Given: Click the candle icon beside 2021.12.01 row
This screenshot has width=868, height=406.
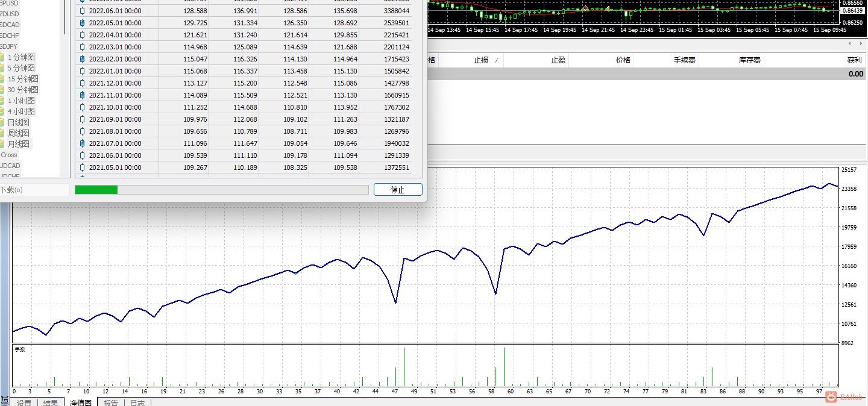Looking at the screenshot, I should (x=83, y=83).
